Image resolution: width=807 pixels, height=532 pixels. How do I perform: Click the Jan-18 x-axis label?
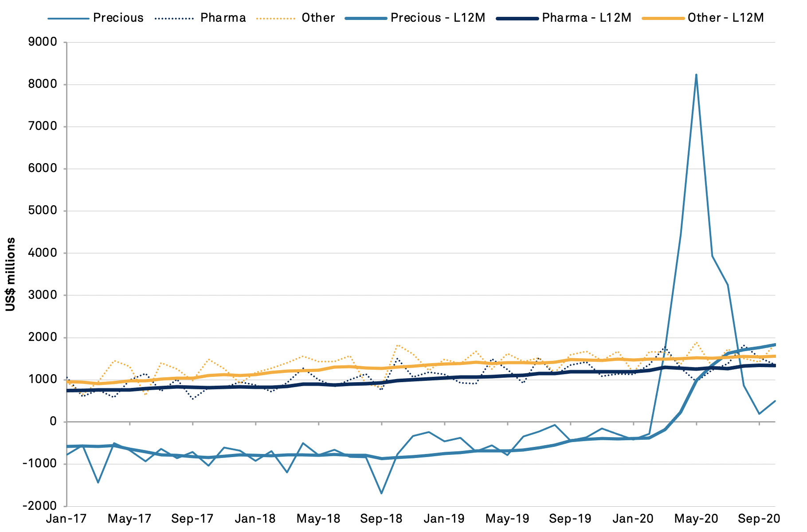(255, 519)
